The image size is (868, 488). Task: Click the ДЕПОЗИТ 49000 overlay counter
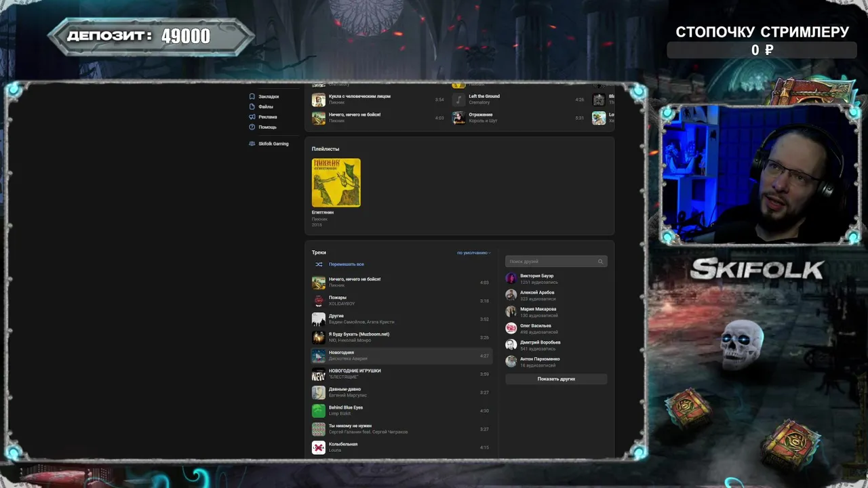[x=151, y=36]
